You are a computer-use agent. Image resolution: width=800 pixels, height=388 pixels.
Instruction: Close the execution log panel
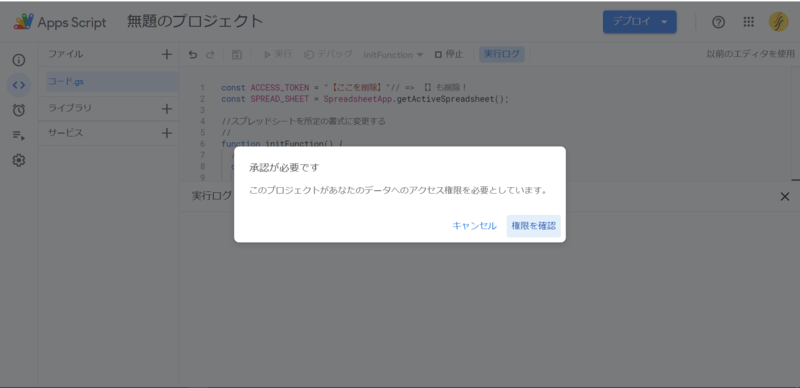click(785, 197)
